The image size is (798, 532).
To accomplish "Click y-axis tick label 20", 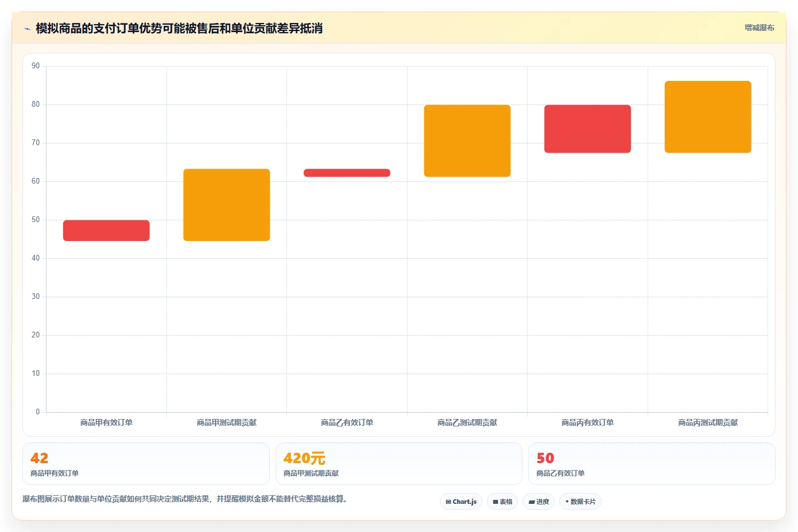I will pos(36,335).
